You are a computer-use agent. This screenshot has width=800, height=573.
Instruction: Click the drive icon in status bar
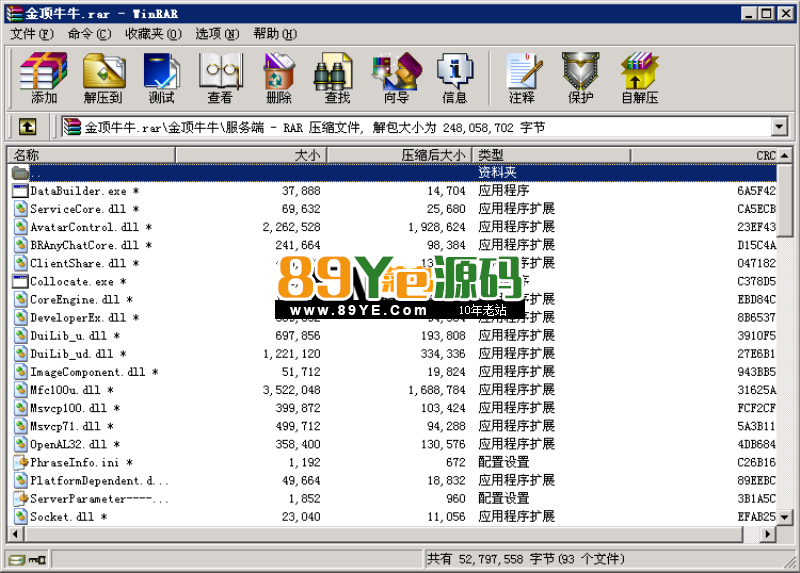(17, 560)
